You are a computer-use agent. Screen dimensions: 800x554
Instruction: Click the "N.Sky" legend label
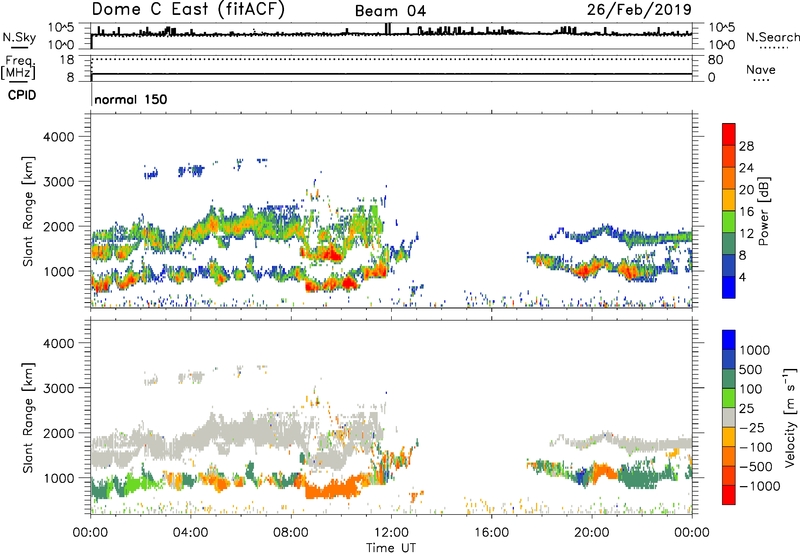[19, 37]
